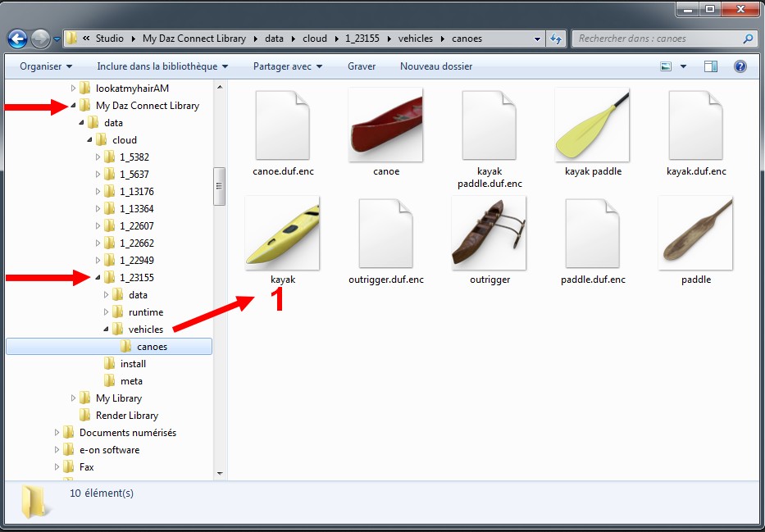Screen dimensions: 765x532
Task: Open the dropdown arrow after vehicles in breadcrumb
Action: pyautogui.click(x=443, y=39)
